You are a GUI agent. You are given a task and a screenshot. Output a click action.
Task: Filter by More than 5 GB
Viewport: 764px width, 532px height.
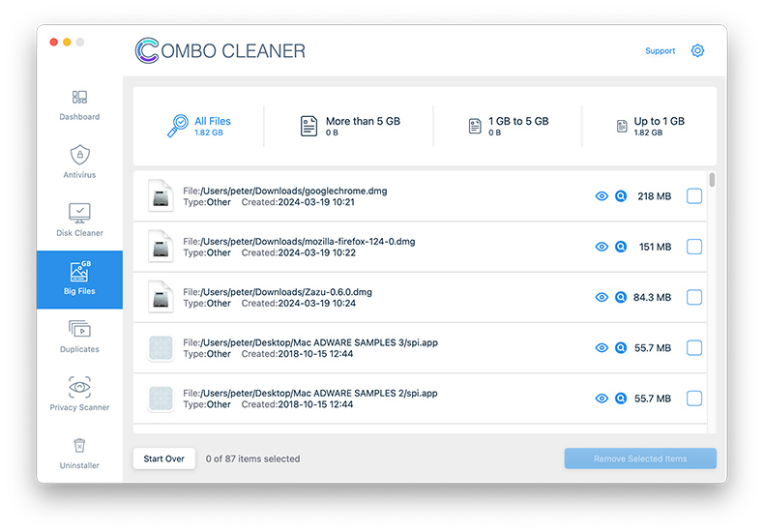[348, 126]
